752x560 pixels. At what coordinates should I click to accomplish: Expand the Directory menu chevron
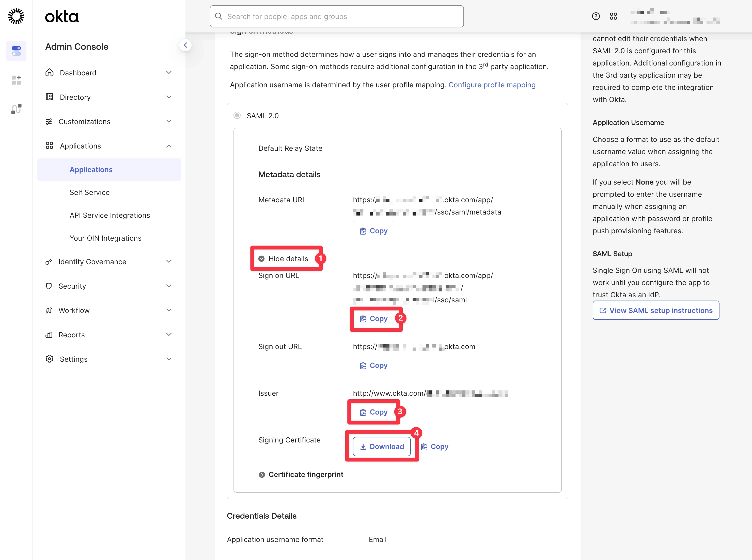(x=169, y=97)
